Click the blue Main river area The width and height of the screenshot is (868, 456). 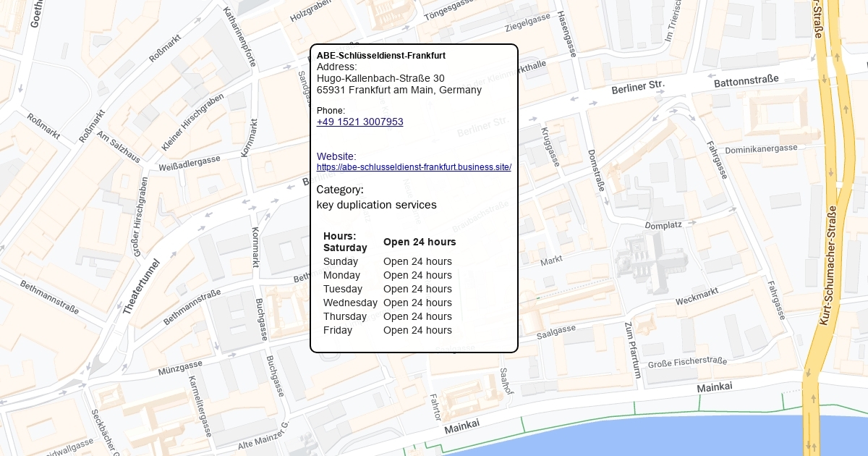[651, 438]
